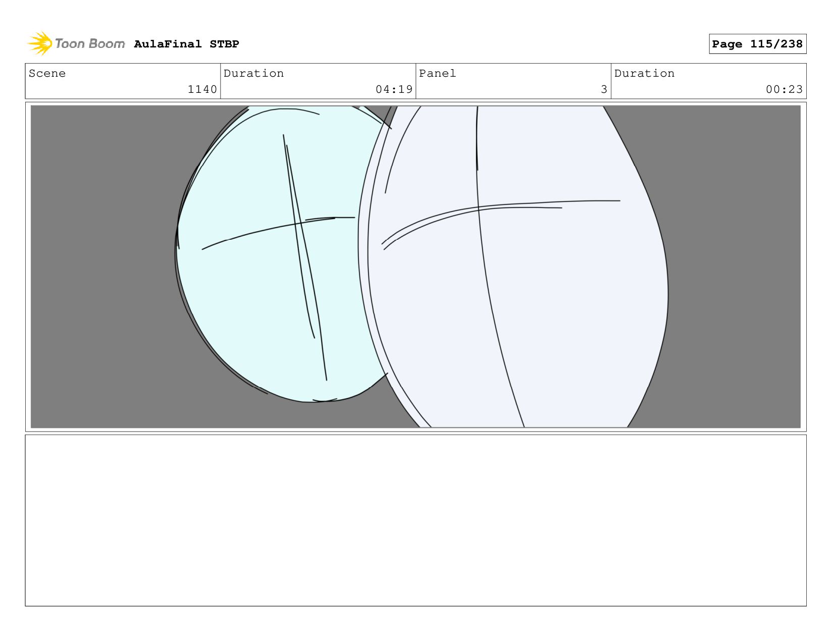Select scene number 1140

(202, 89)
